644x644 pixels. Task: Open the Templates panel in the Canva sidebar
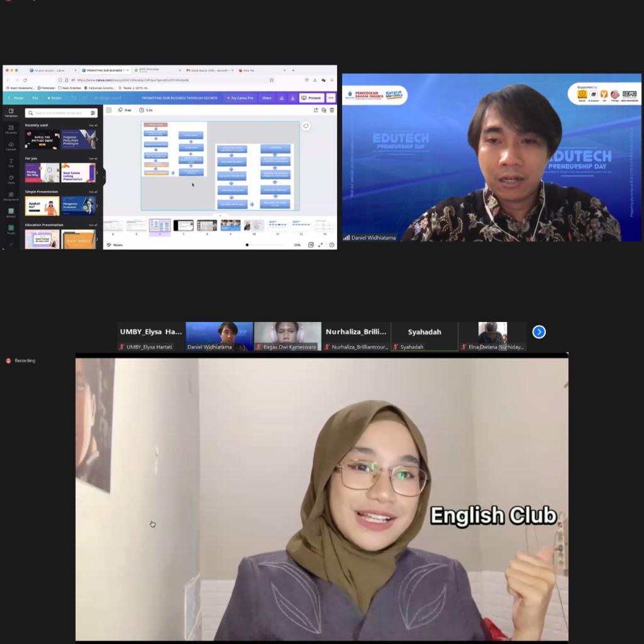pos(11,113)
